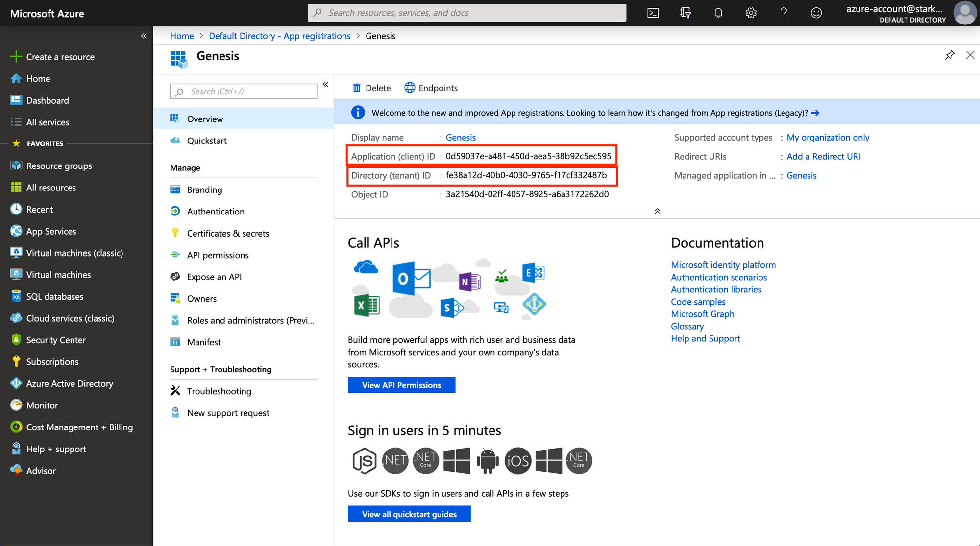
Task: Click the global search resources box
Action: (x=467, y=13)
